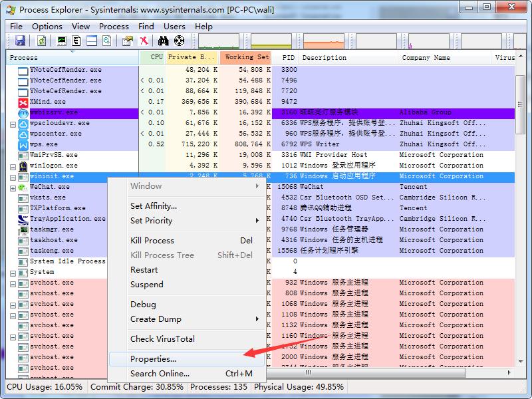Click the vksts.exe process icon
532x399 pixels.
click(23, 198)
